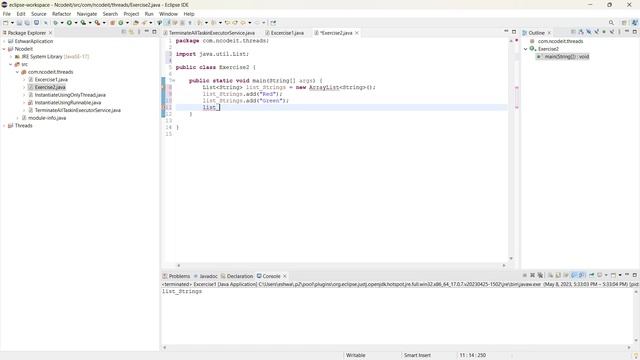Minimize the Package Explorer panel
This screenshot has width=640, height=360.
147,31
